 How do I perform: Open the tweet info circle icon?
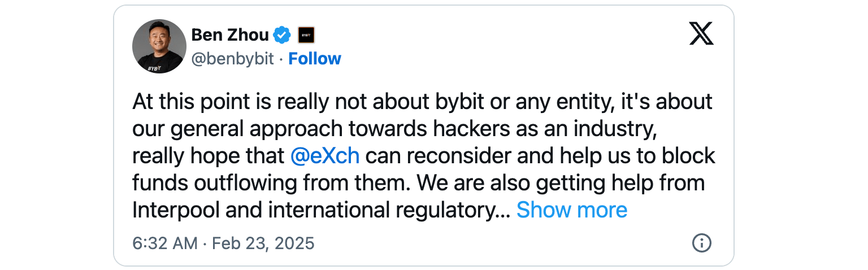click(x=701, y=243)
